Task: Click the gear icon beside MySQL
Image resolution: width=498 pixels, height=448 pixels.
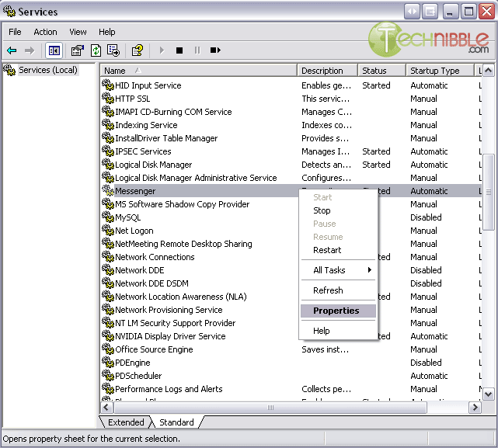Action: [x=108, y=217]
